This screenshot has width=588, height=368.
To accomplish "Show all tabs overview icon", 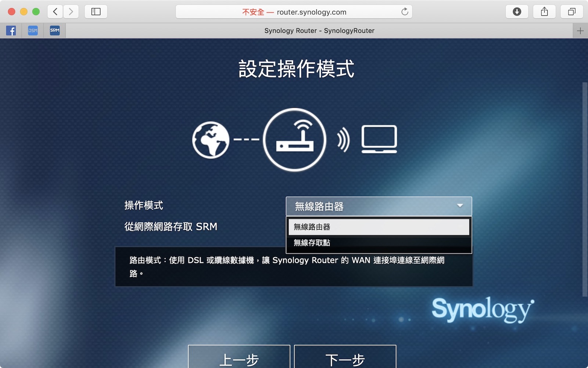I will click(x=571, y=12).
